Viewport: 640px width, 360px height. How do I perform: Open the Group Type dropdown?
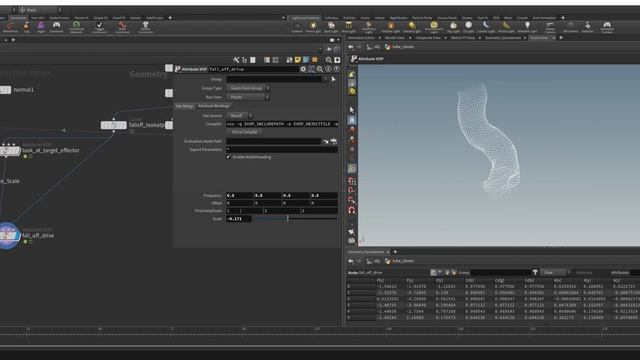(x=248, y=88)
